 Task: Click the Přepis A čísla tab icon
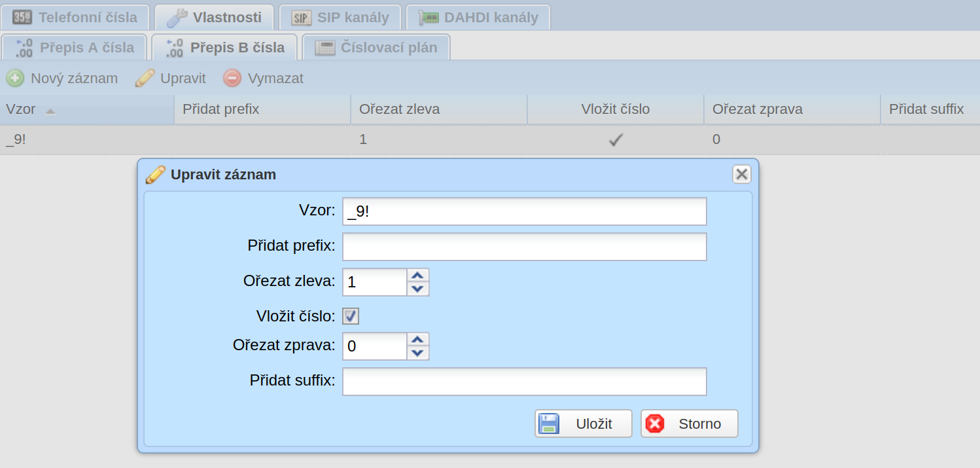24,48
